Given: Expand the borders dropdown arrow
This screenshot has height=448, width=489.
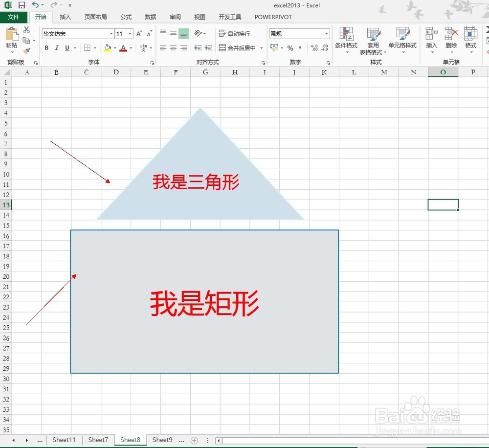Looking at the screenshot, I should click(x=95, y=48).
